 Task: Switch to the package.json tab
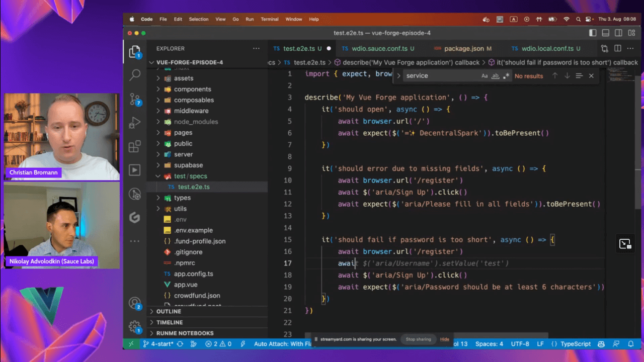[464, 49]
